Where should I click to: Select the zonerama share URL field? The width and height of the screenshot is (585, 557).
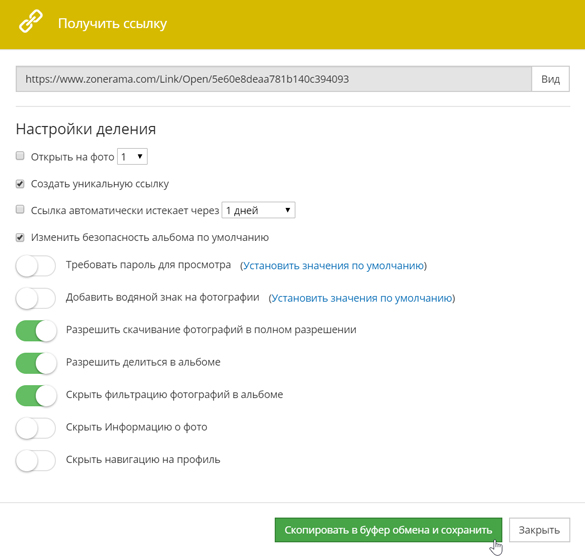click(273, 79)
